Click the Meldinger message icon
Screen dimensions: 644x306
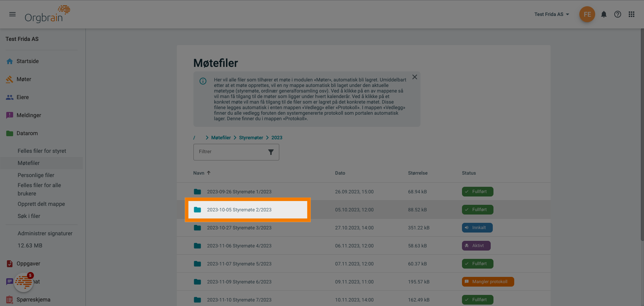pyautogui.click(x=10, y=115)
